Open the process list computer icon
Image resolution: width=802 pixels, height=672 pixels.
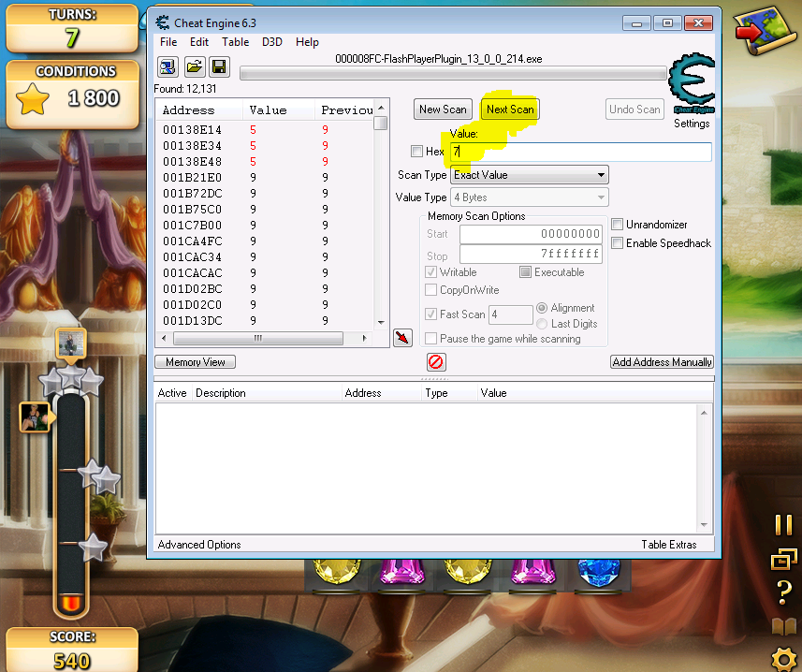pyautogui.click(x=168, y=67)
